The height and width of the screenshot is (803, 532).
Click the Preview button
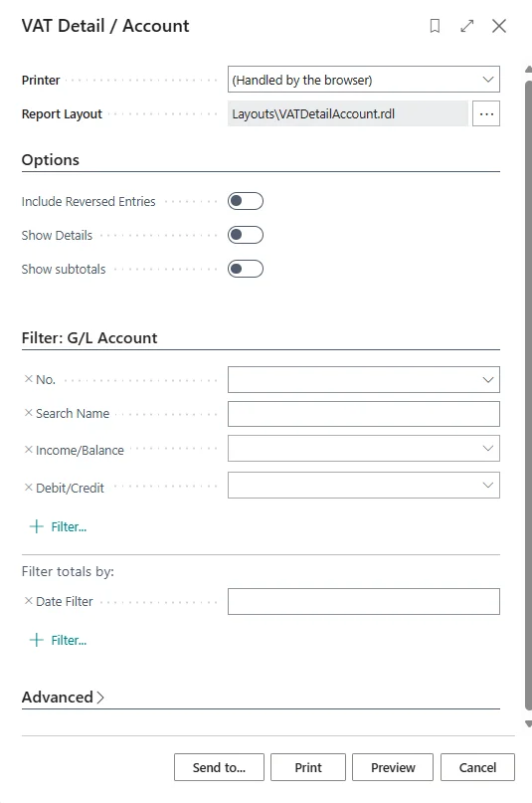point(393,767)
